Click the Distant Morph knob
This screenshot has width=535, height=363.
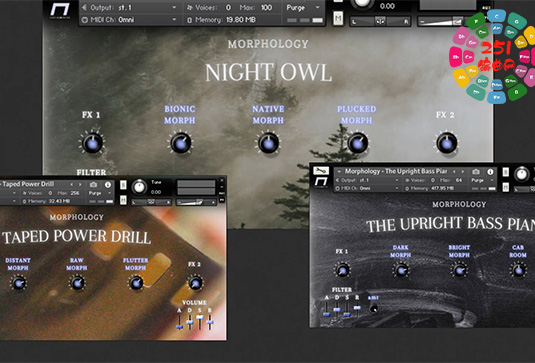(x=18, y=283)
